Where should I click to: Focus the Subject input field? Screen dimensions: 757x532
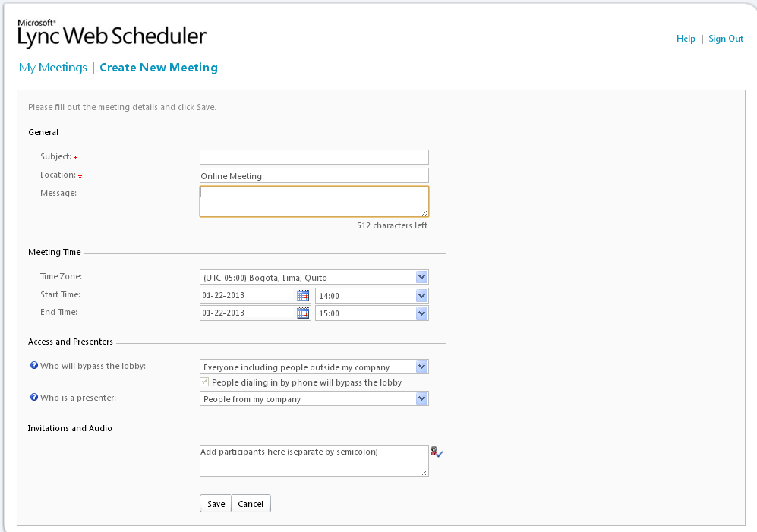pos(314,157)
